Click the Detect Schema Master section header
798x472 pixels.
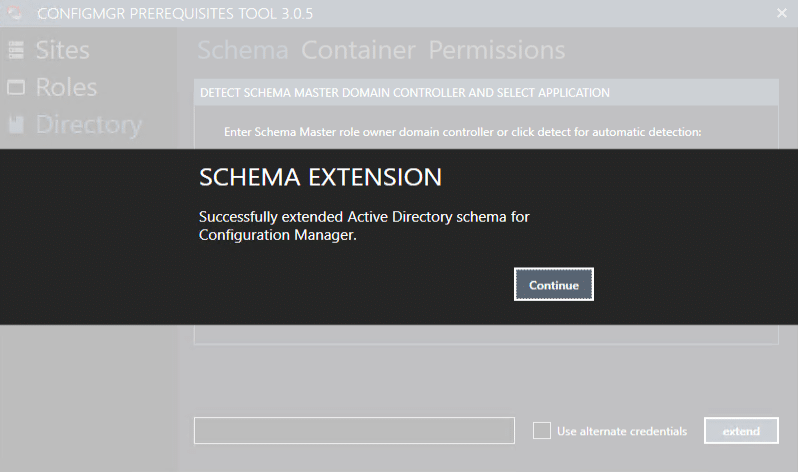tap(405, 93)
